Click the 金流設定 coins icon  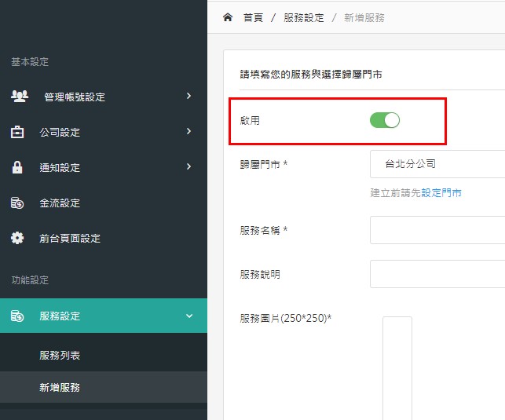[17, 203]
